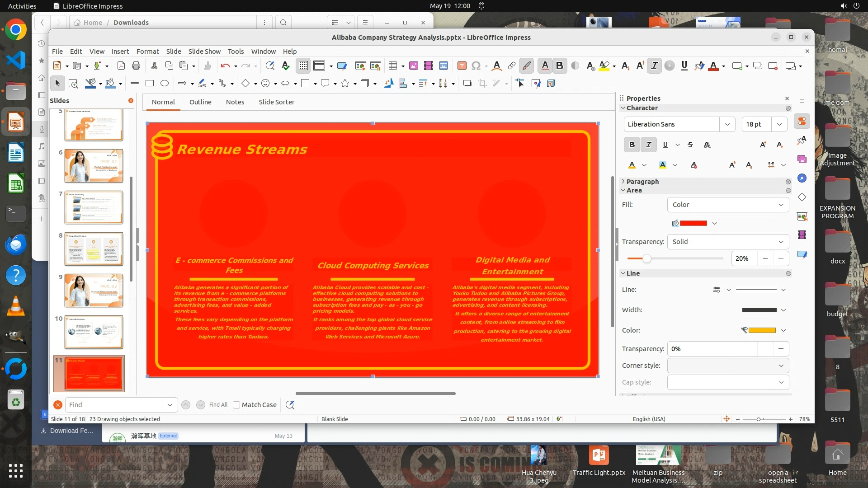Select slide 8 thumbnail in Slides panel

[94, 249]
